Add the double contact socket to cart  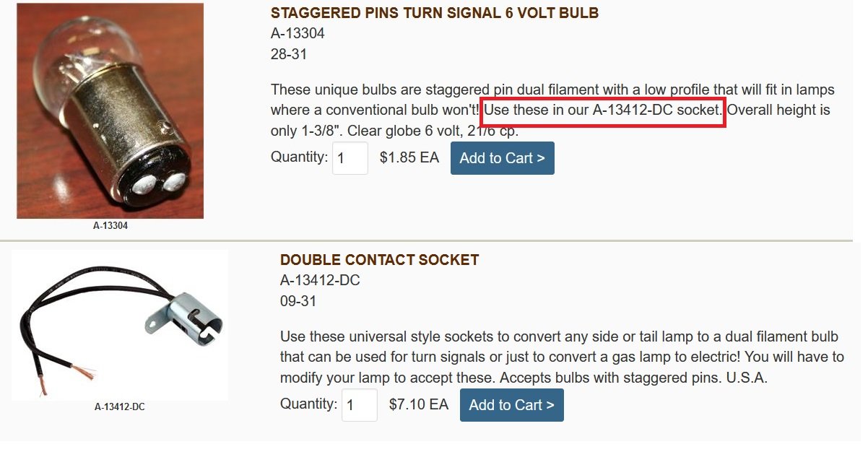(511, 405)
